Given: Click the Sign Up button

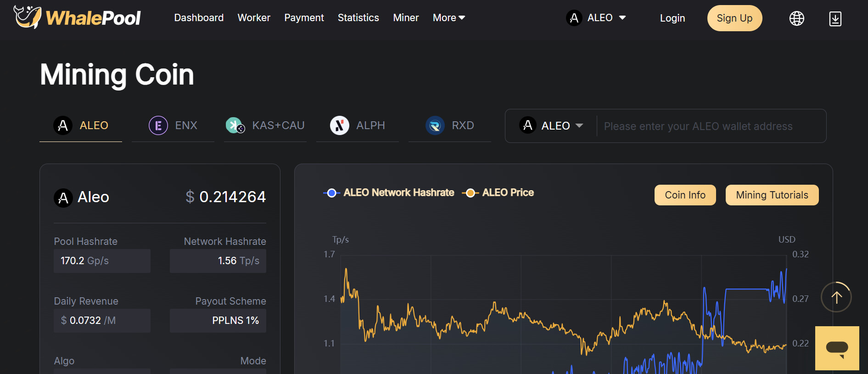Looking at the screenshot, I should point(734,18).
